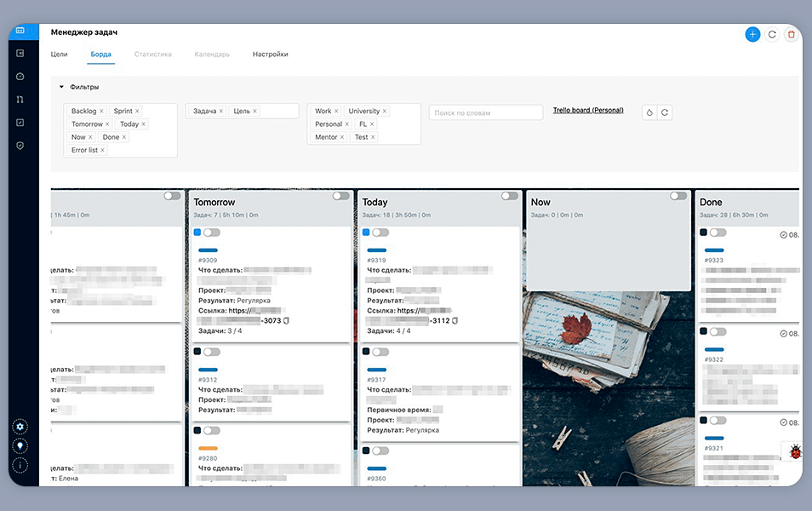Click the dark color square on card #9312
812x511 pixels.
tap(197, 352)
